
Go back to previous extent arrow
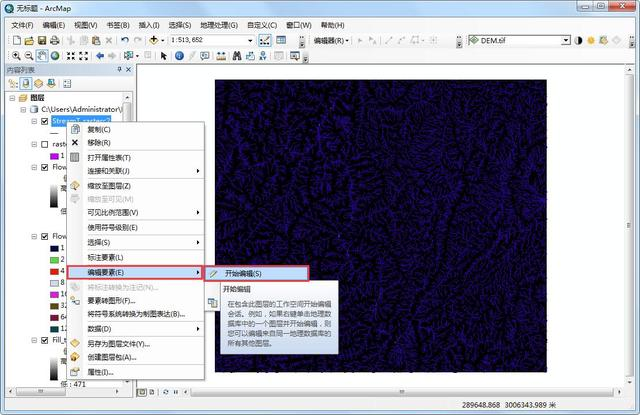[x=100, y=56]
